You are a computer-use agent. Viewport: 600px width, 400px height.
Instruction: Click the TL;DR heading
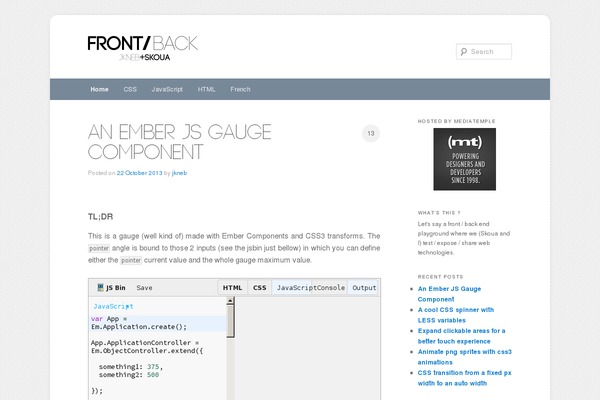pos(101,217)
